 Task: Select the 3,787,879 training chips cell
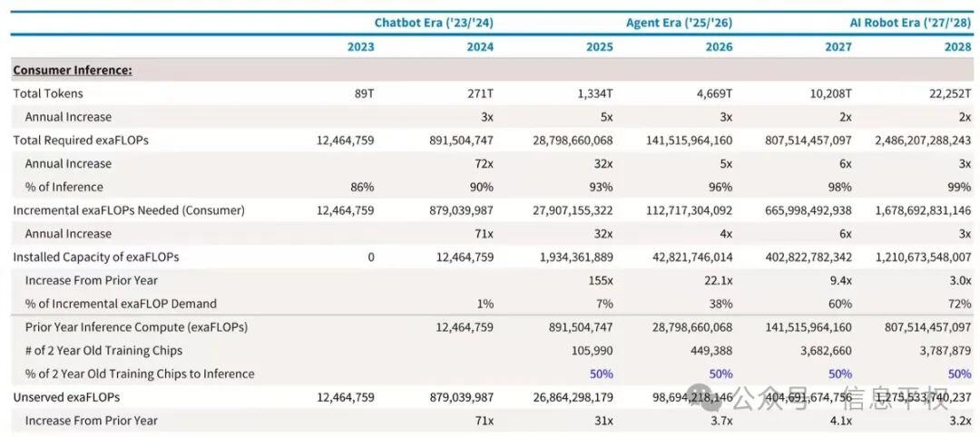946,350
